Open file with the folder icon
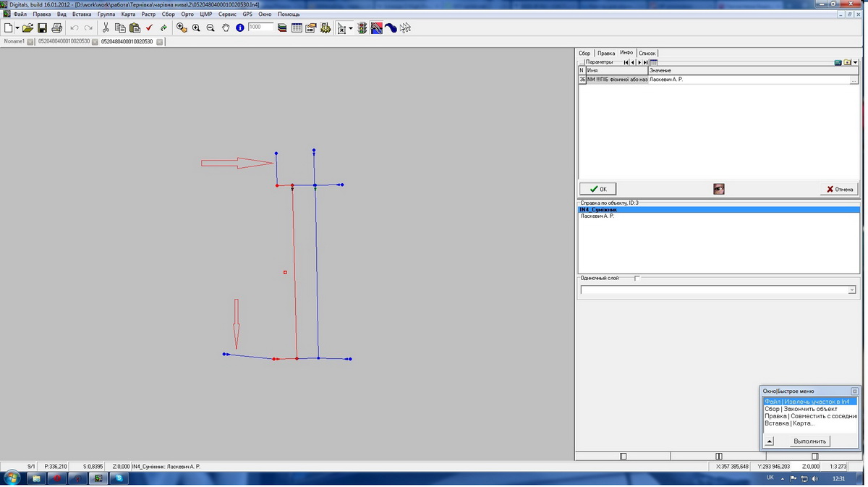868x487 pixels. (x=27, y=28)
